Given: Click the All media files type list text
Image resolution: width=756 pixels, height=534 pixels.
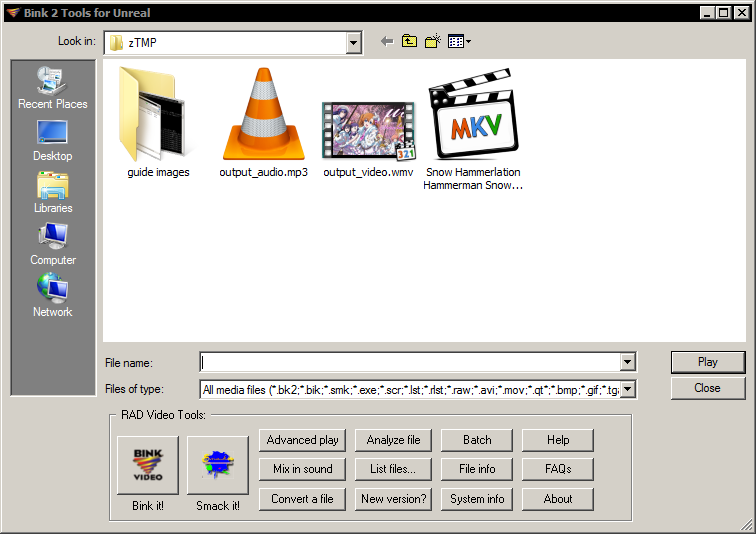Looking at the screenshot, I should pyautogui.click(x=410, y=390).
